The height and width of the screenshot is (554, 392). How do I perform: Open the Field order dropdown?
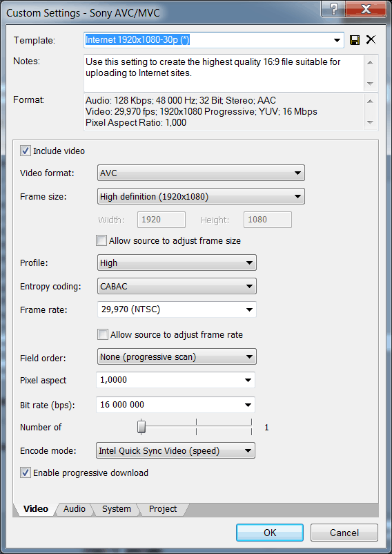coord(177,357)
